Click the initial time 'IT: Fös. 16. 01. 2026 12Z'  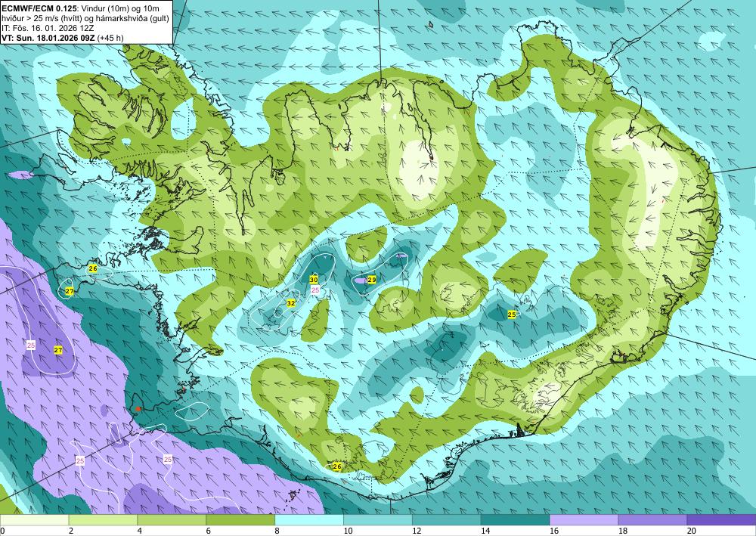tap(48, 28)
